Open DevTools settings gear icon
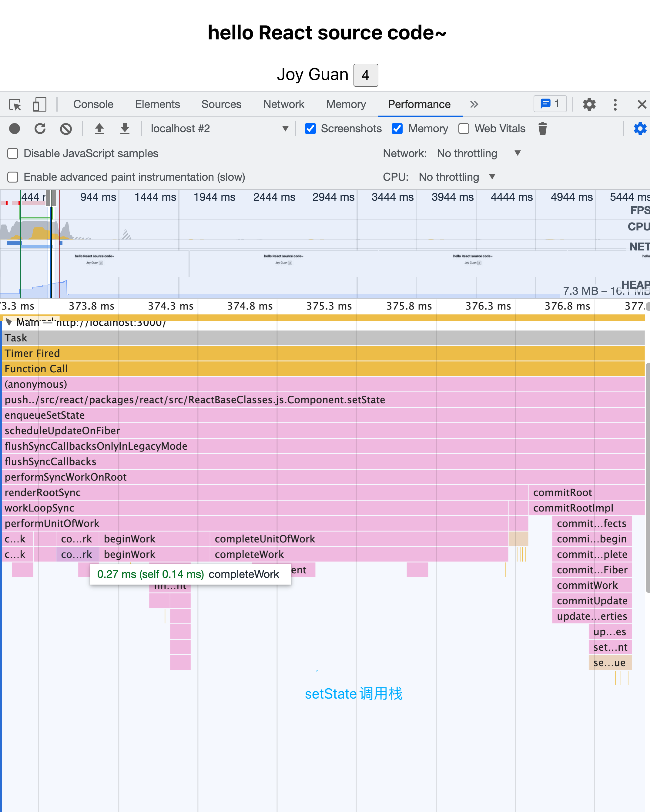The width and height of the screenshot is (650, 812). pos(589,104)
